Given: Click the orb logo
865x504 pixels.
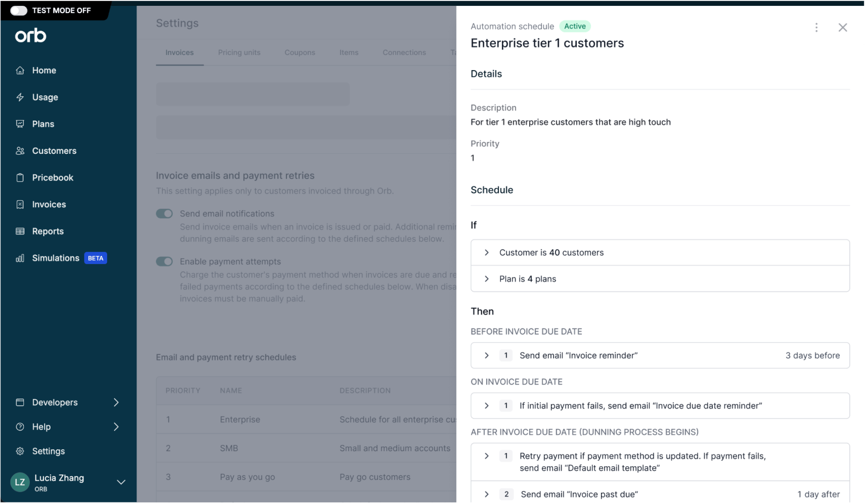Looking at the screenshot, I should (31, 35).
